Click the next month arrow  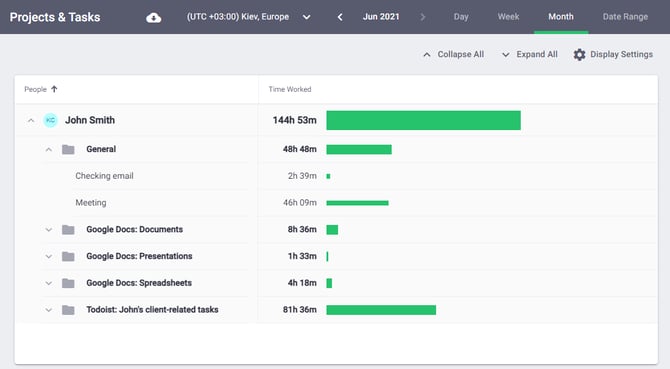tap(423, 17)
